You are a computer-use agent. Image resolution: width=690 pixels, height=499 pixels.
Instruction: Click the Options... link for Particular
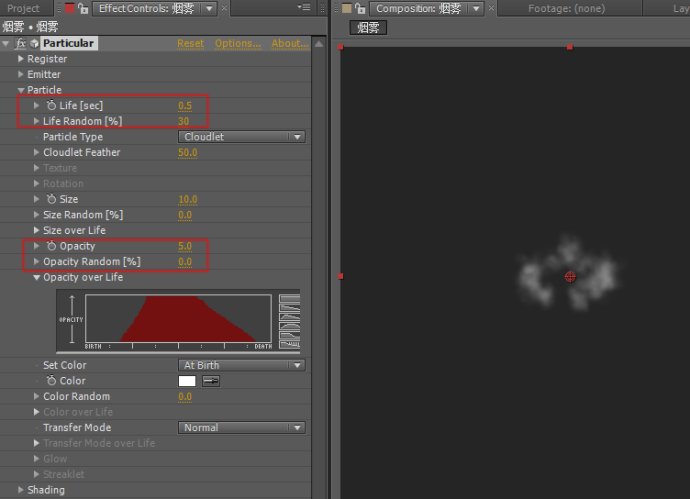[x=238, y=44]
